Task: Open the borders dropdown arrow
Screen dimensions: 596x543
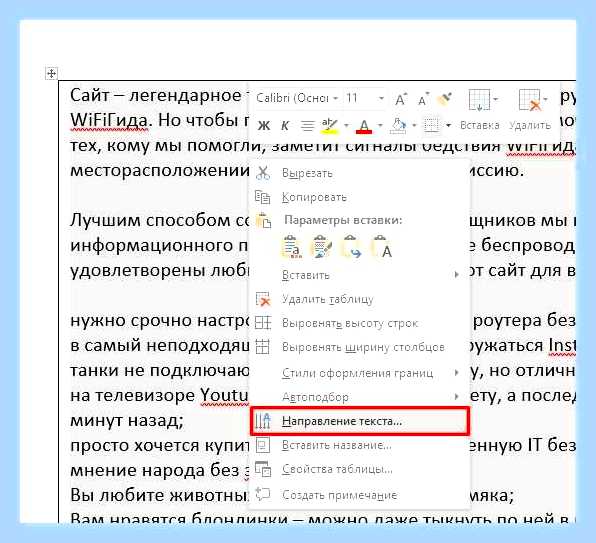Action: (449, 125)
